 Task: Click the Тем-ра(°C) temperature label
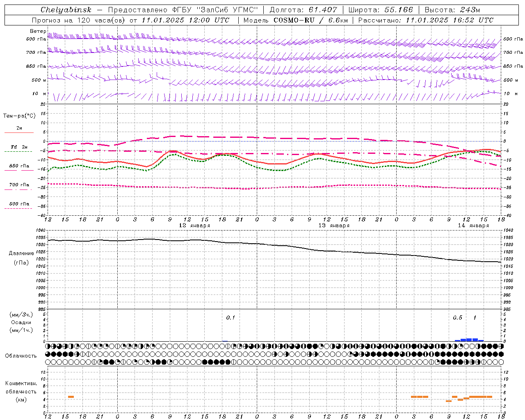click(19, 116)
